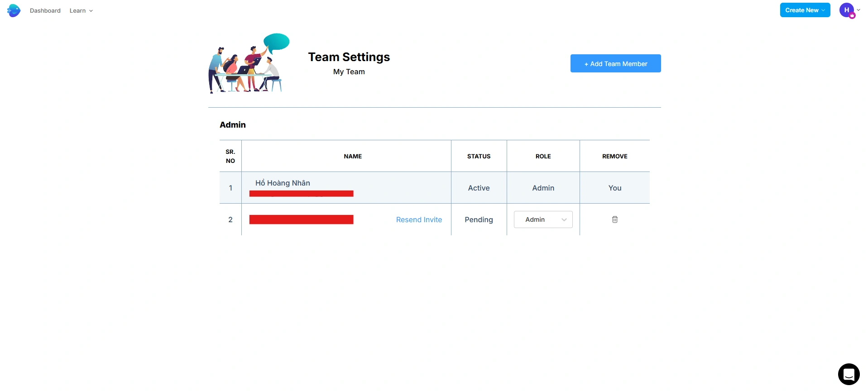Screen dimensions: 868x391
Task: Click Add Team Member button
Action: coord(616,63)
